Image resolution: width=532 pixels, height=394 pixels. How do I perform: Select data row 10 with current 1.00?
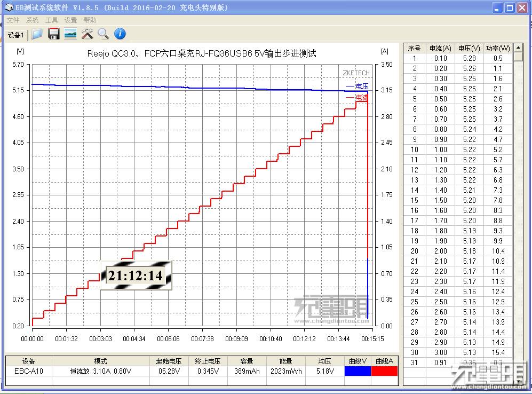[x=458, y=149]
